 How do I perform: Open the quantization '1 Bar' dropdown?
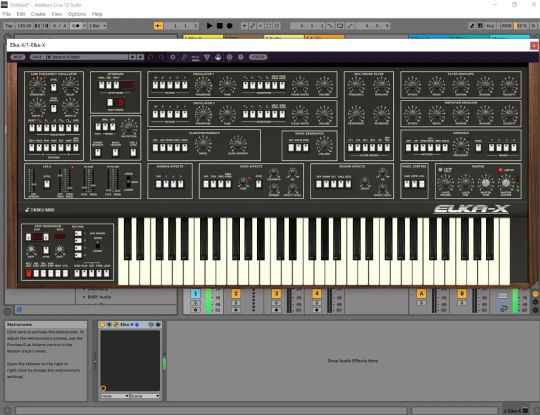click(x=97, y=26)
